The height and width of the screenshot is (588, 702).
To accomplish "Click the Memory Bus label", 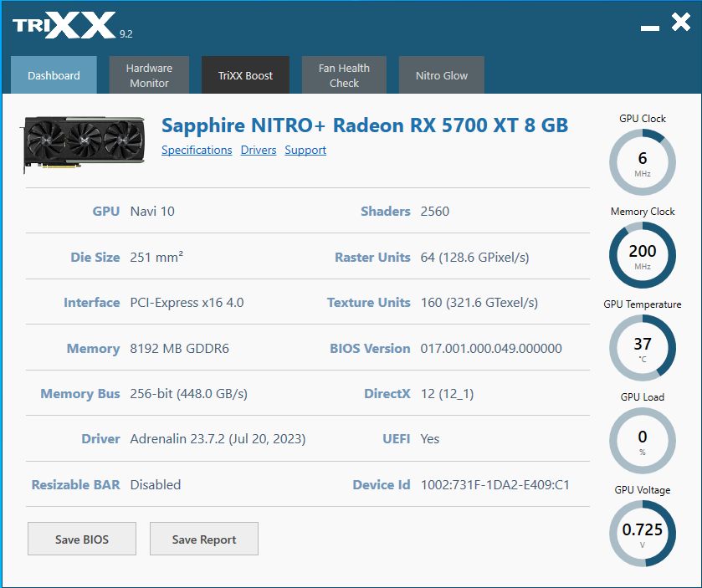I will click(80, 394).
